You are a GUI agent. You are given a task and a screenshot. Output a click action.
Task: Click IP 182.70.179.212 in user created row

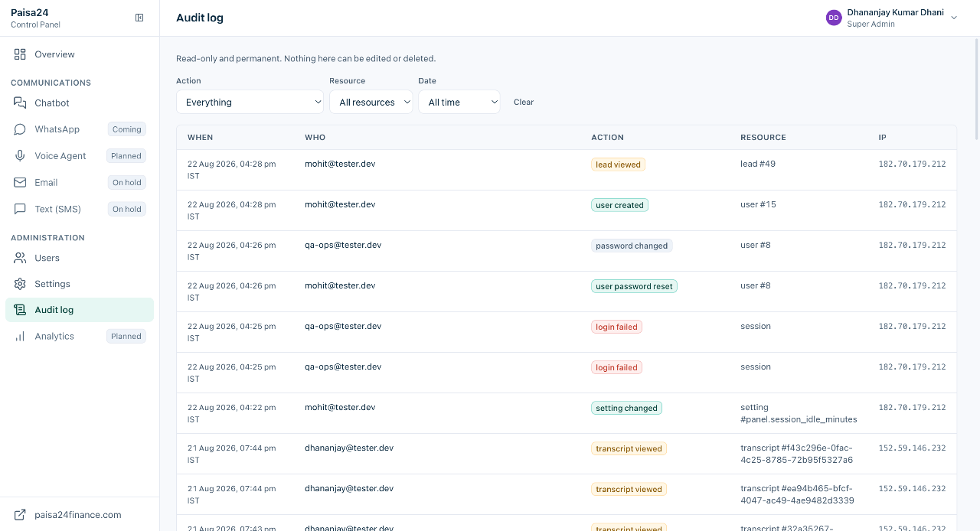(912, 204)
